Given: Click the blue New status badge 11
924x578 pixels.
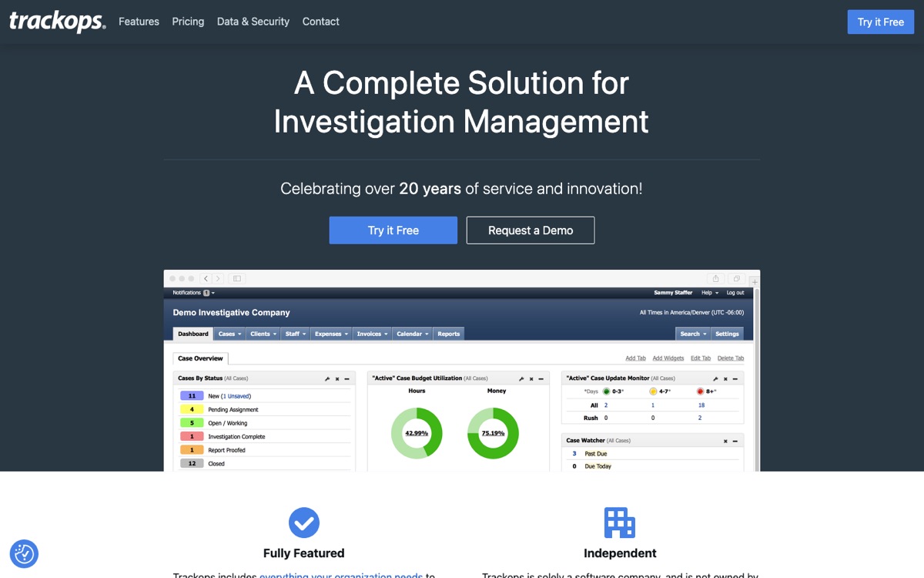Looking at the screenshot, I should click(192, 395).
